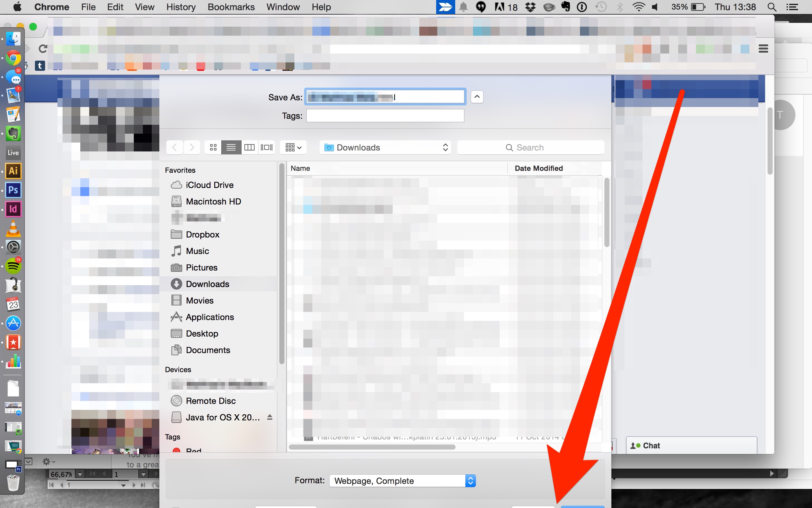Switch to column view mode
The image size is (812, 508).
pos(249,147)
